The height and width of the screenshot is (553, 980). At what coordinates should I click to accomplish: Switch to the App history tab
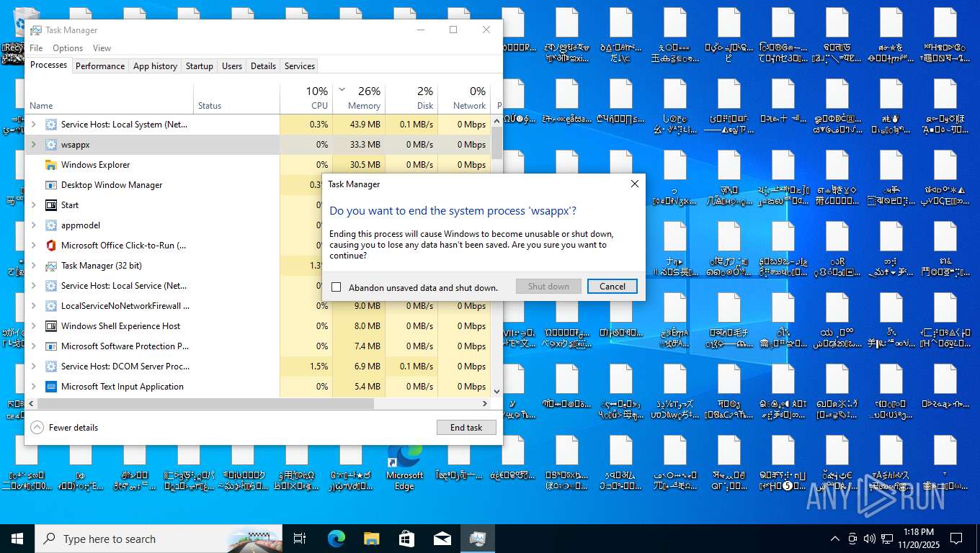(x=155, y=66)
